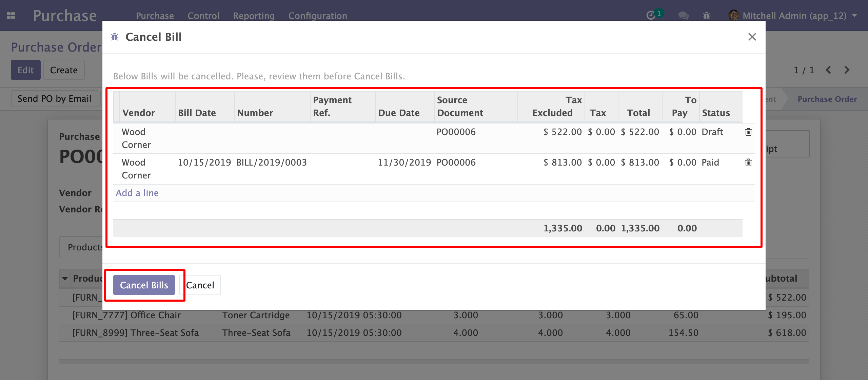Delete the Paid bill row with trash icon
The image size is (868, 380).
point(748,163)
